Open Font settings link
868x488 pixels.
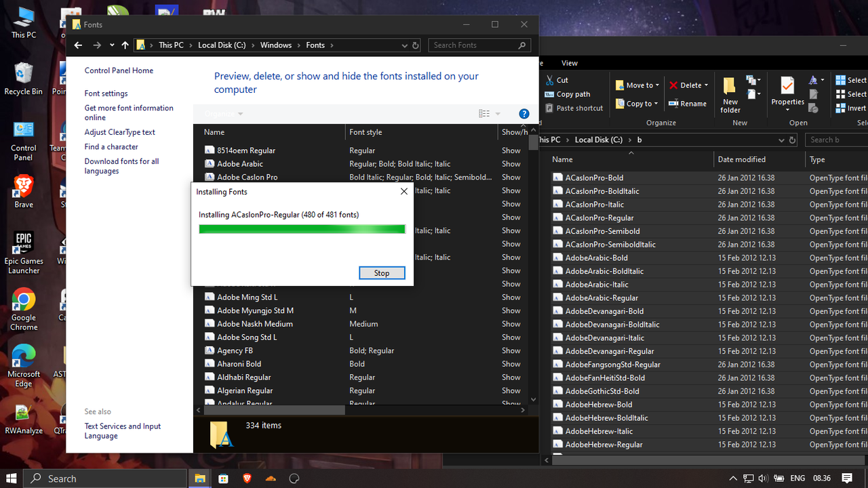coord(106,94)
